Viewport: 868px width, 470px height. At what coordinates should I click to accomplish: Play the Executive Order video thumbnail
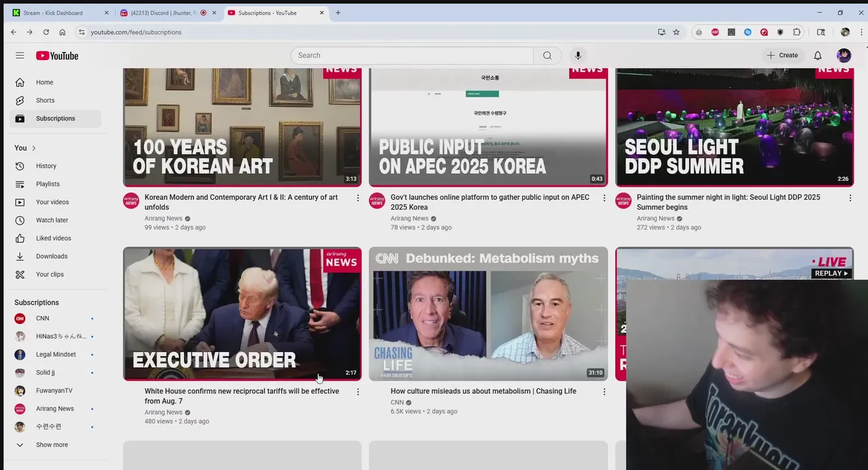point(242,314)
